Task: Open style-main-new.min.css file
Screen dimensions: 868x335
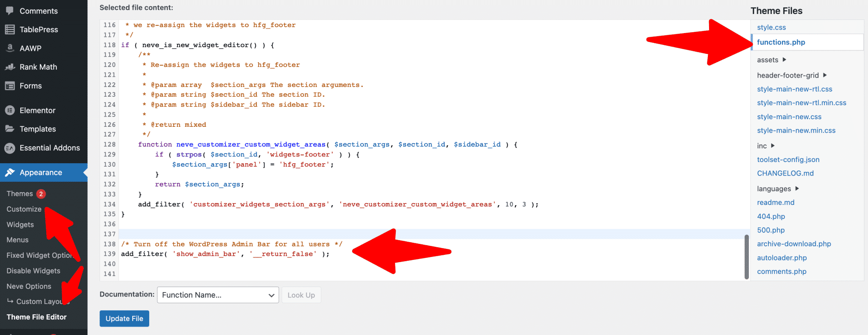Action: pyautogui.click(x=796, y=130)
